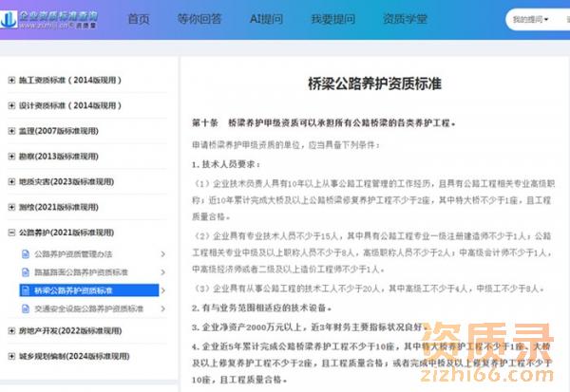Expand 施工资质标准 (2014版现用) tree node

tap(10, 82)
